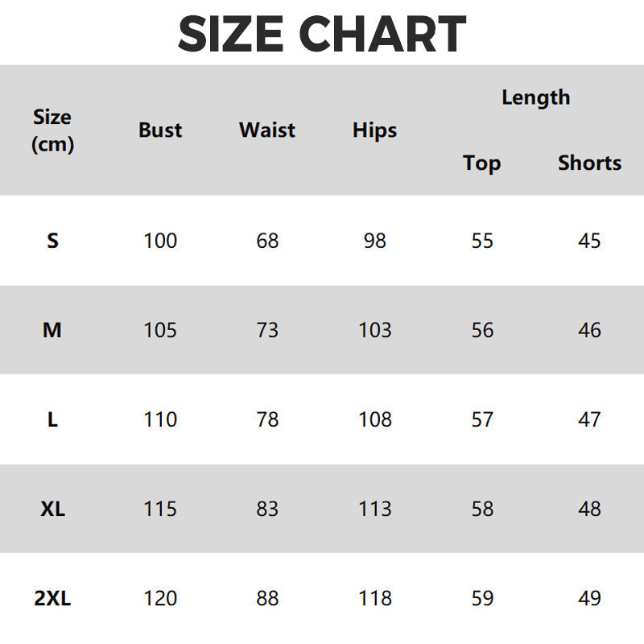Click hips value 108 for size L

tap(374, 419)
